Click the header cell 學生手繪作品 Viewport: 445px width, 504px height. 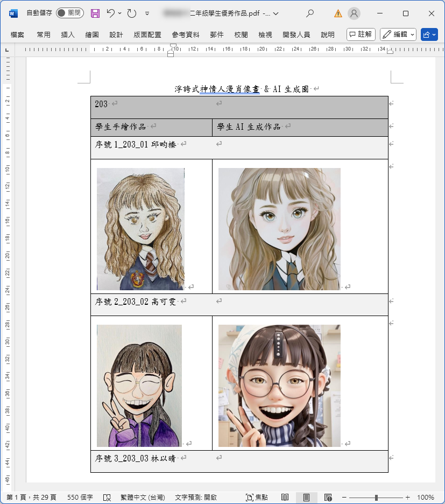click(x=151, y=127)
